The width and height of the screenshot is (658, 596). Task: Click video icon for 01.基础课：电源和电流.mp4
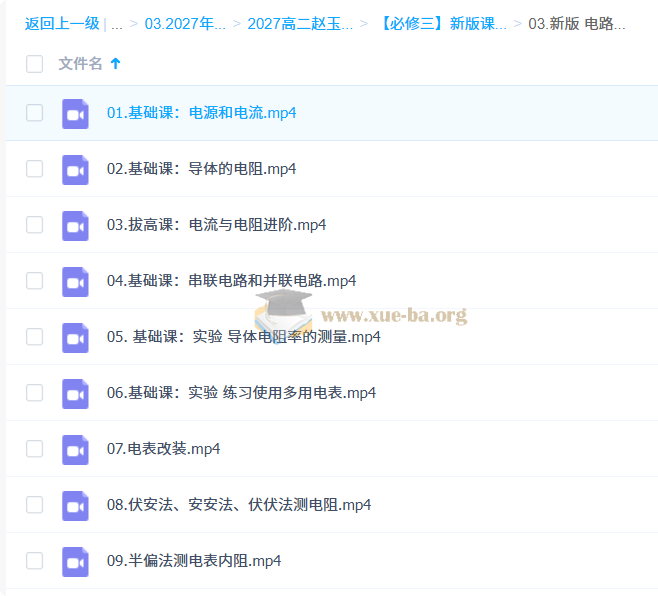pyautogui.click(x=76, y=114)
